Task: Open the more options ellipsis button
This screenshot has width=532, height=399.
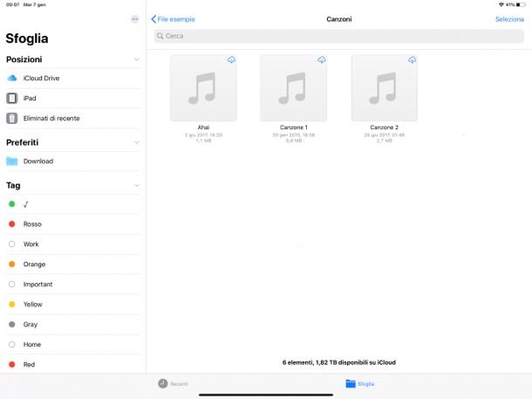Action: 134,19
